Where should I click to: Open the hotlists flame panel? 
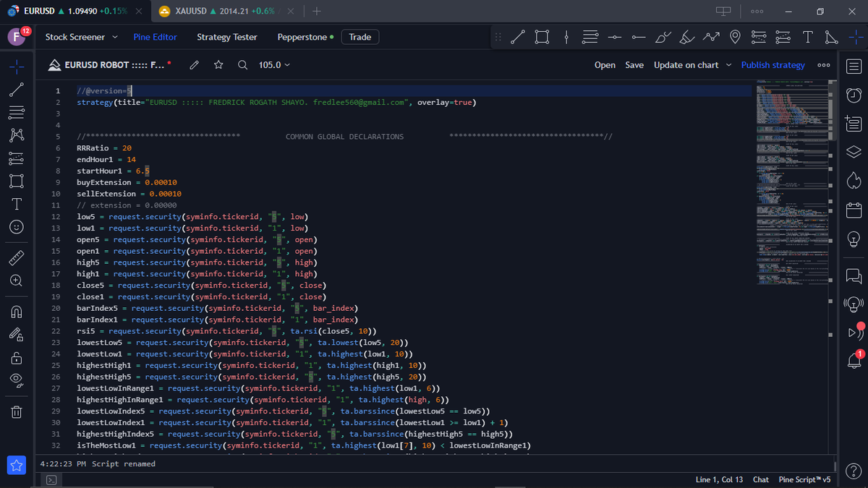854,179
